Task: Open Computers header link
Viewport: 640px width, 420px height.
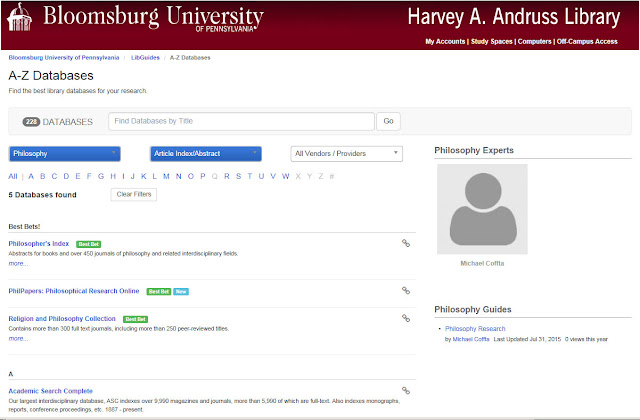Action: point(534,42)
